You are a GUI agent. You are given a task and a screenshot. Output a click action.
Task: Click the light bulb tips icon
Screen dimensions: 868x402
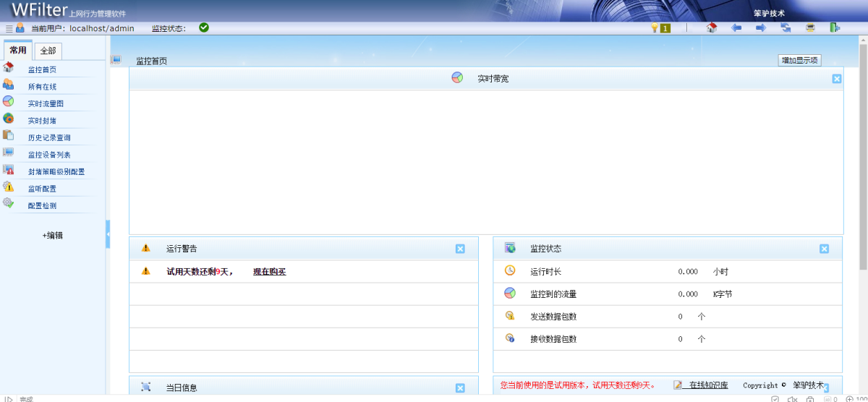pyautogui.click(x=655, y=27)
